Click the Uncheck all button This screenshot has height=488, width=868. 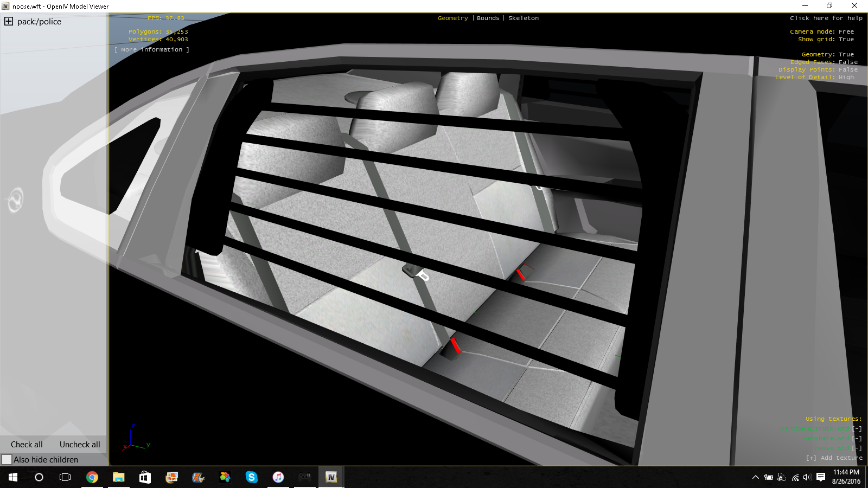click(80, 445)
